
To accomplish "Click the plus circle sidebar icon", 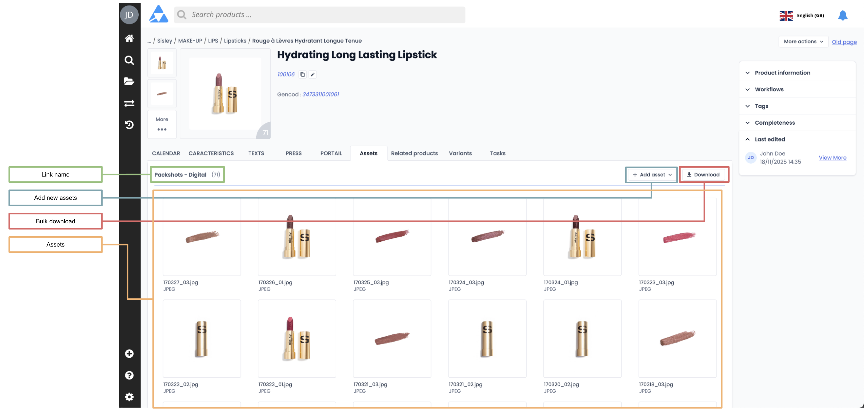I will coord(129,353).
